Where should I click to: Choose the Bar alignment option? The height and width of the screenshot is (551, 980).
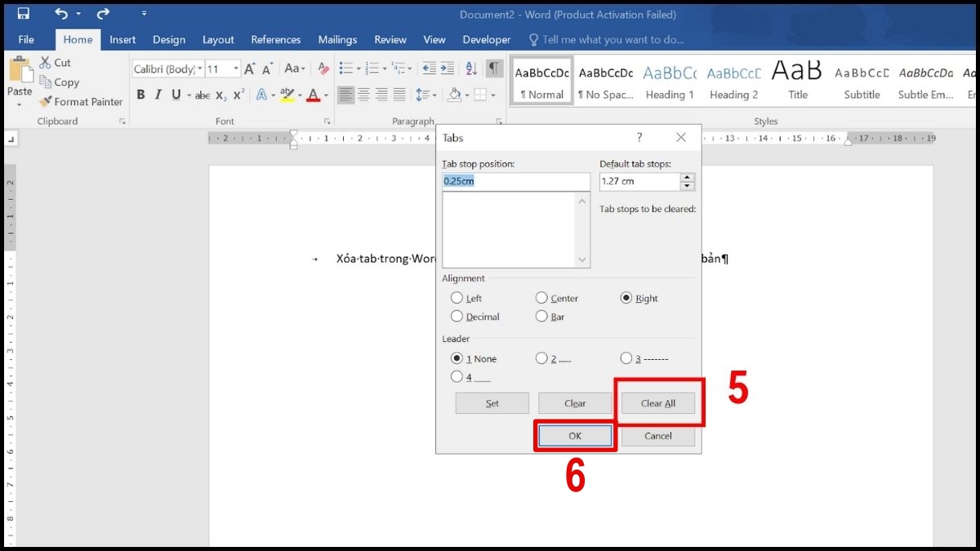coord(541,317)
